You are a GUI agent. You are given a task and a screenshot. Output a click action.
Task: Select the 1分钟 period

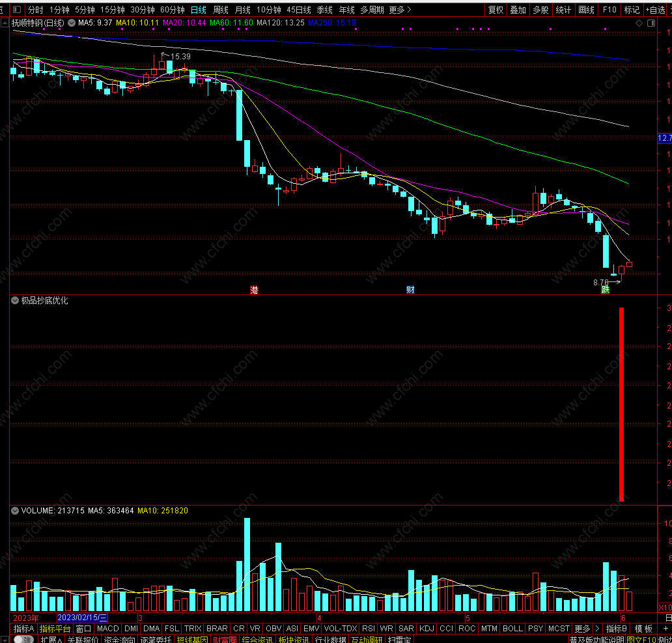pos(59,9)
